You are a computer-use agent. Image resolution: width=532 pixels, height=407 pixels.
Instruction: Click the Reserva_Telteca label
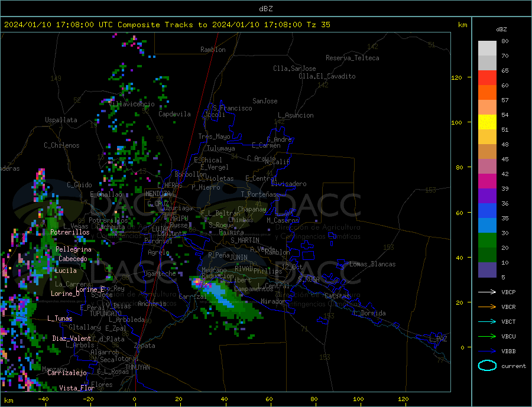pos(352,58)
